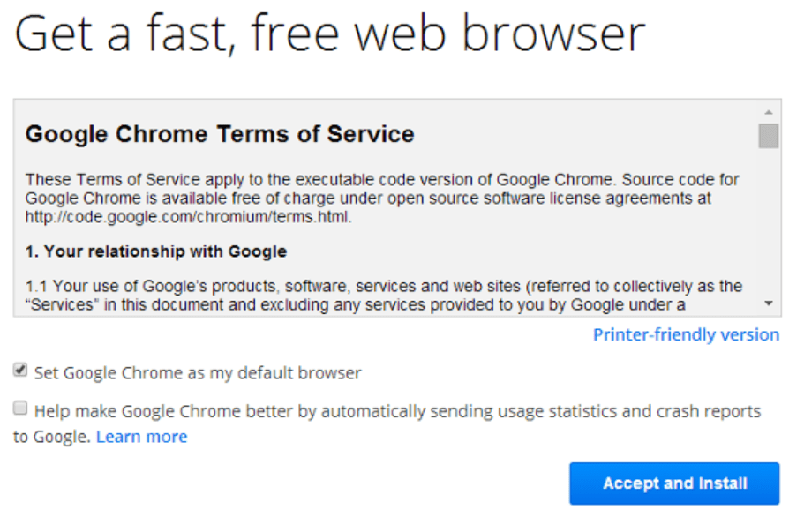
Task: Click the terms box scrollbar thumb
Action: 768,136
